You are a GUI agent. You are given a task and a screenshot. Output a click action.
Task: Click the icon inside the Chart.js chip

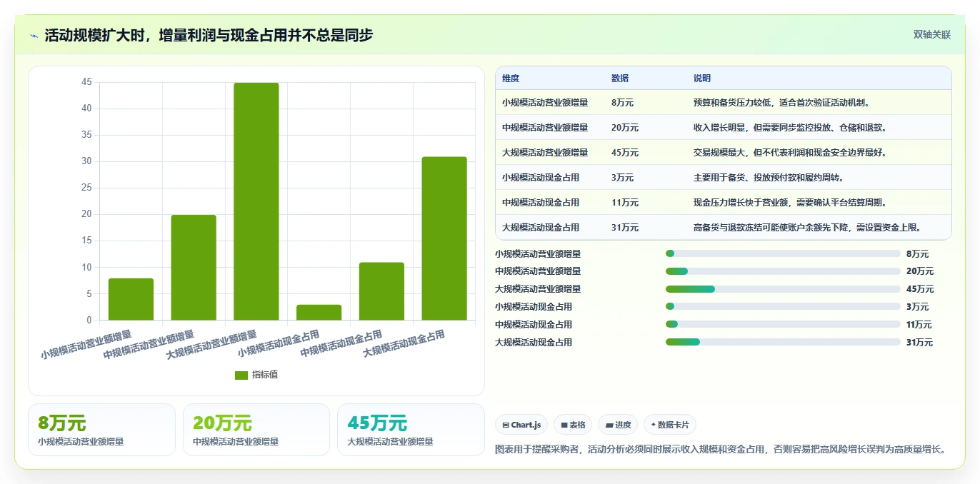(506, 425)
